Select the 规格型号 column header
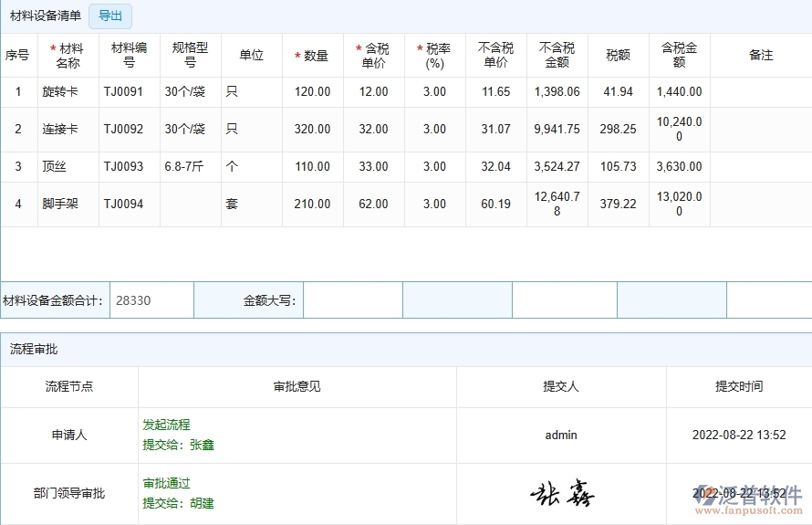This screenshot has width=812, height=525. [190, 55]
